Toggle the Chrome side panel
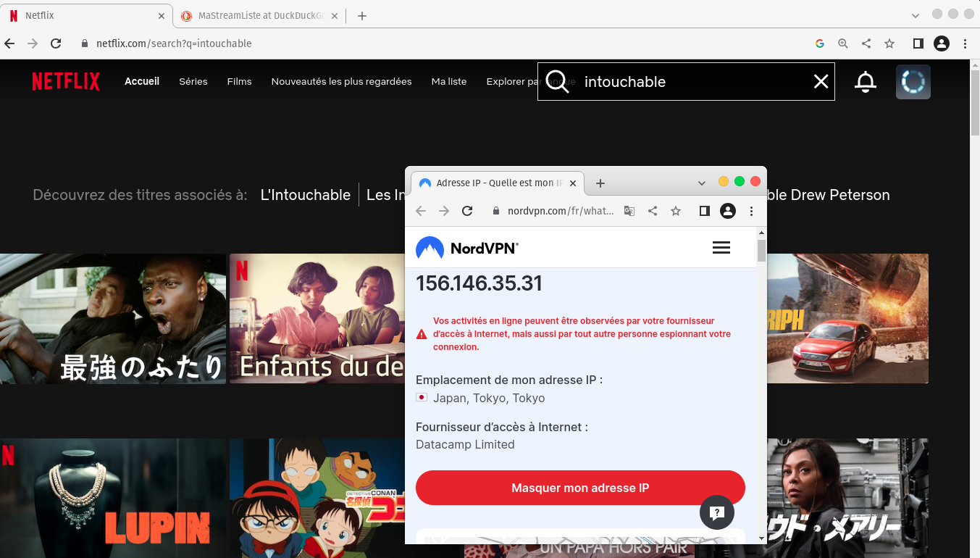 [918, 43]
